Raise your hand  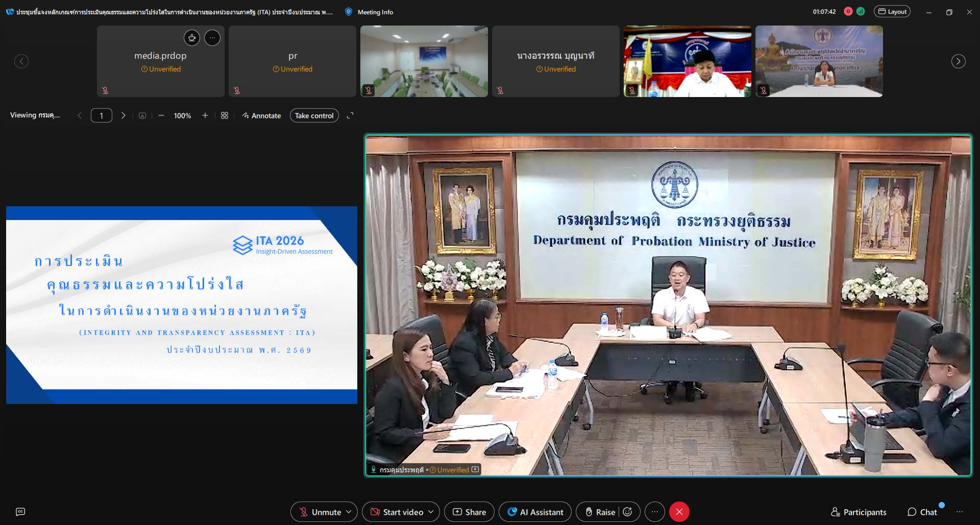pyautogui.click(x=600, y=512)
